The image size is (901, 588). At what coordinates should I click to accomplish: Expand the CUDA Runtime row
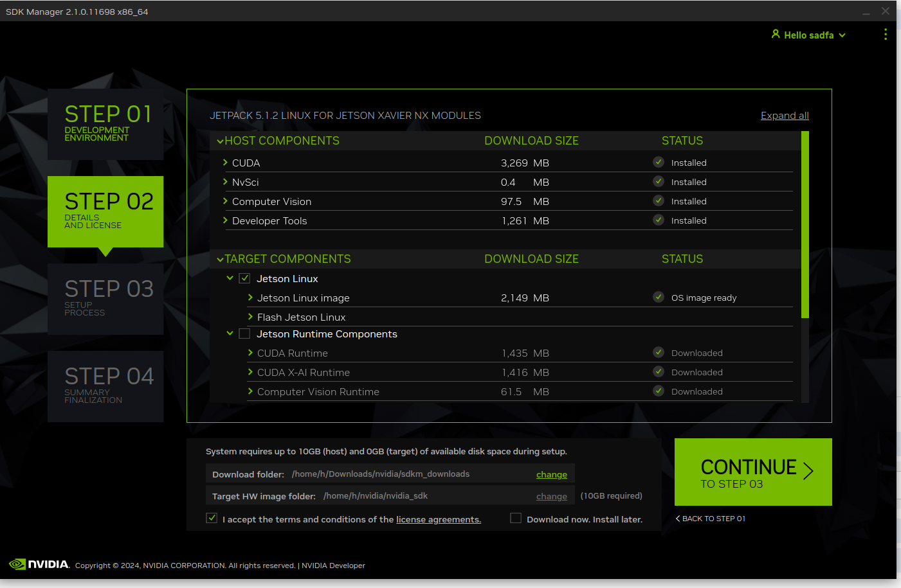coord(250,353)
